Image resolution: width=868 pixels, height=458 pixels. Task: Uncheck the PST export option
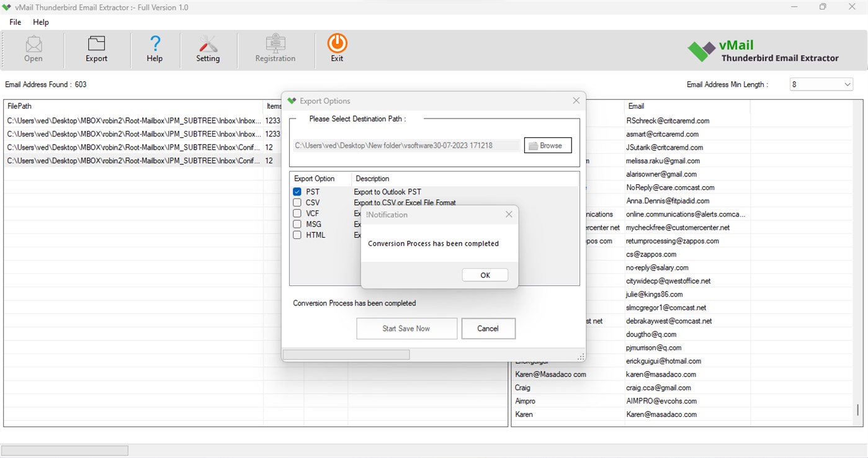[x=297, y=191]
